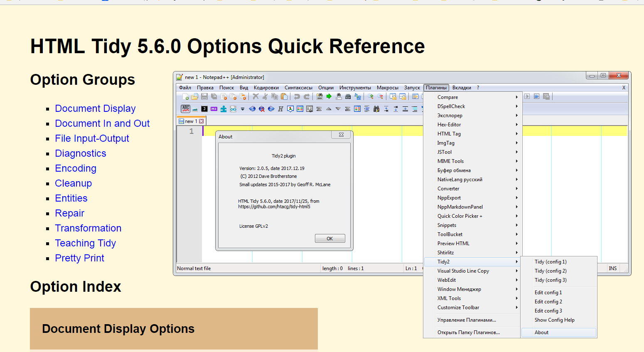Click the Undo arrow icon

click(x=297, y=96)
